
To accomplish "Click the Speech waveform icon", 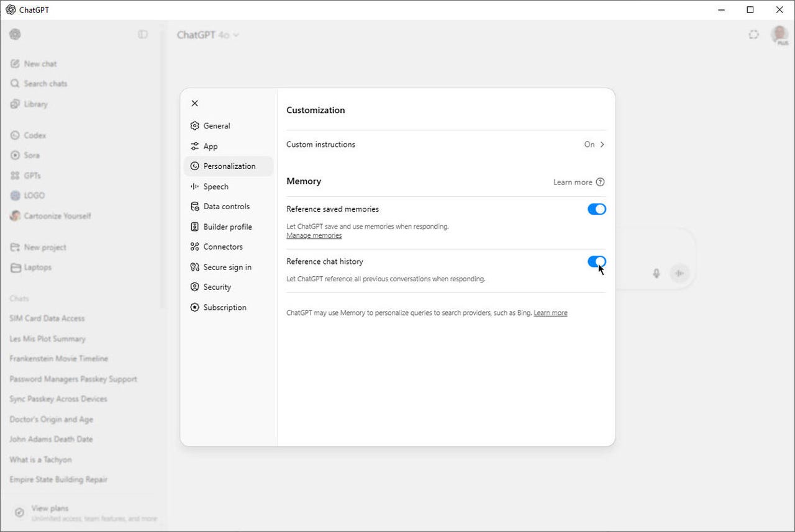I will click(x=195, y=186).
